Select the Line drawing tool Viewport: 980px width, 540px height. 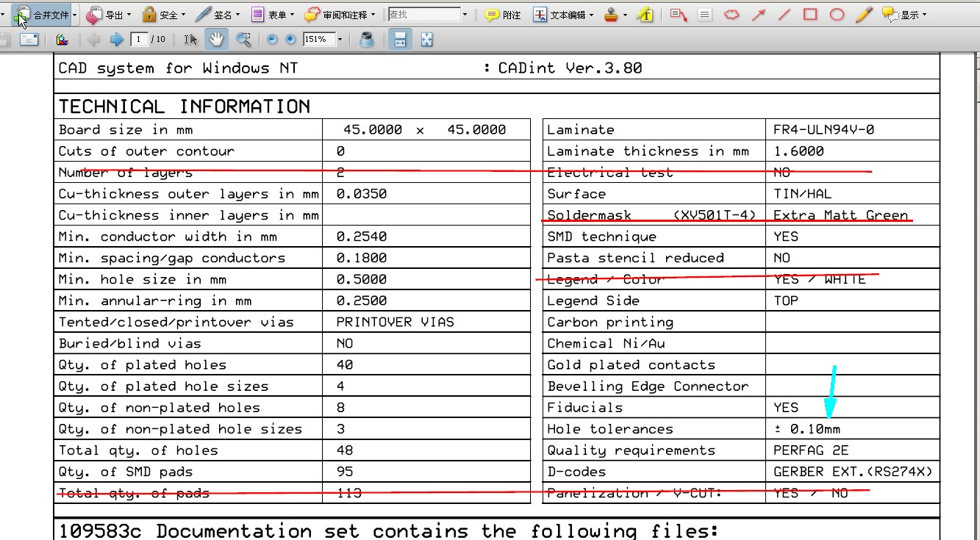(784, 15)
